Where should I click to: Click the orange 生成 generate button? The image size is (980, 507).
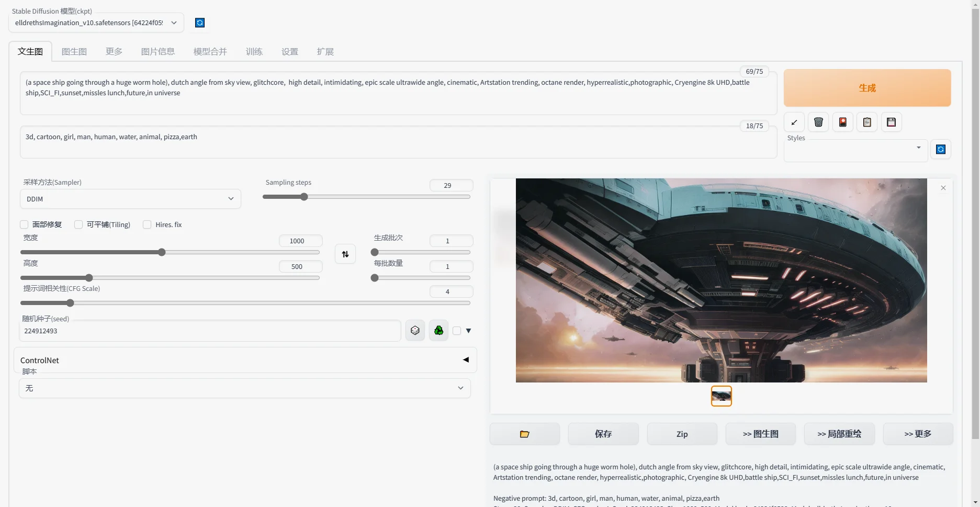[x=867, y=88]
